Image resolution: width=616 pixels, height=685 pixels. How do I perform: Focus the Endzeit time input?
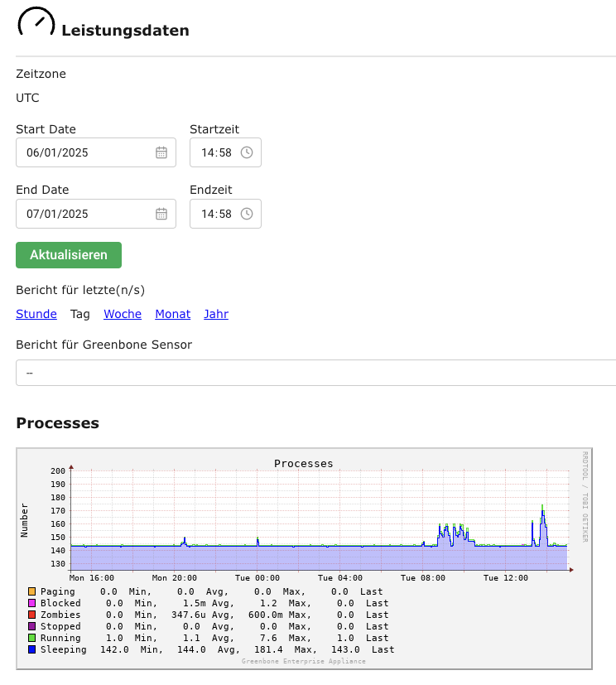point(216,214)
